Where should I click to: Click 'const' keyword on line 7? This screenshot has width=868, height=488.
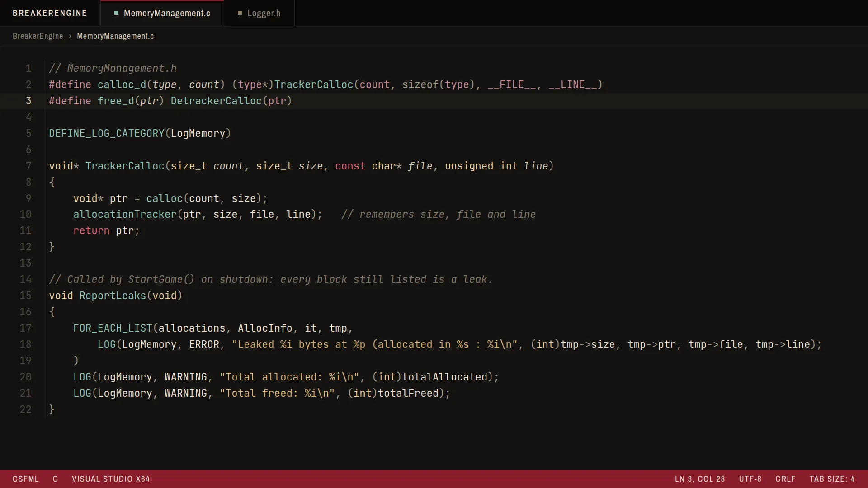pyautogui.click(x=350, y=166)
